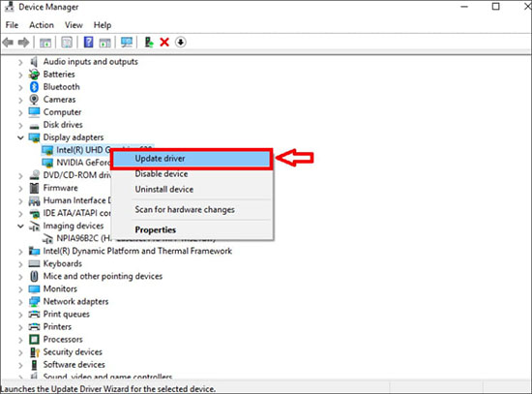Click the Scan for hardware changes monitor icon

[127, 43]
